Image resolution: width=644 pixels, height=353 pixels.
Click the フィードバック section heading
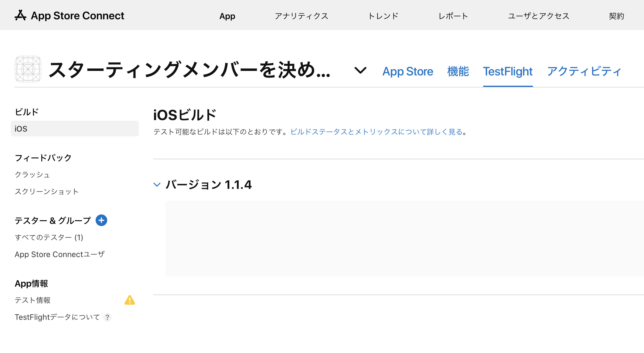[43, 158]
